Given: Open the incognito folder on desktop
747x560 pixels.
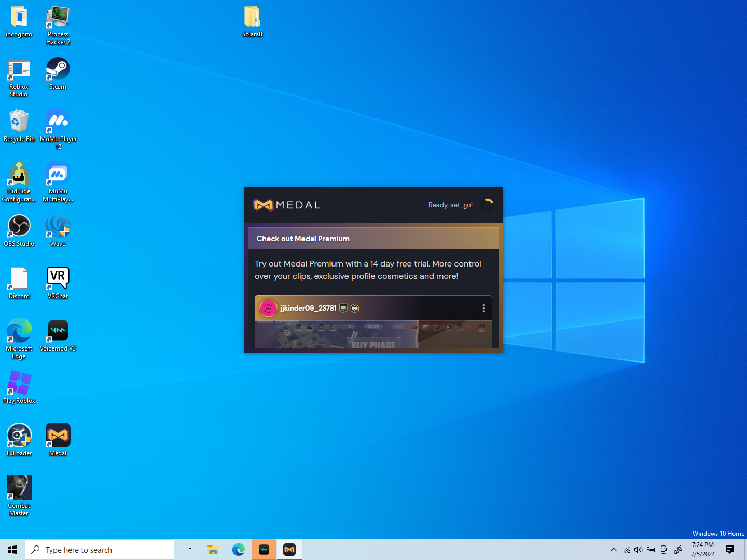Looking at the screenshot, I should tap(19, 22).
